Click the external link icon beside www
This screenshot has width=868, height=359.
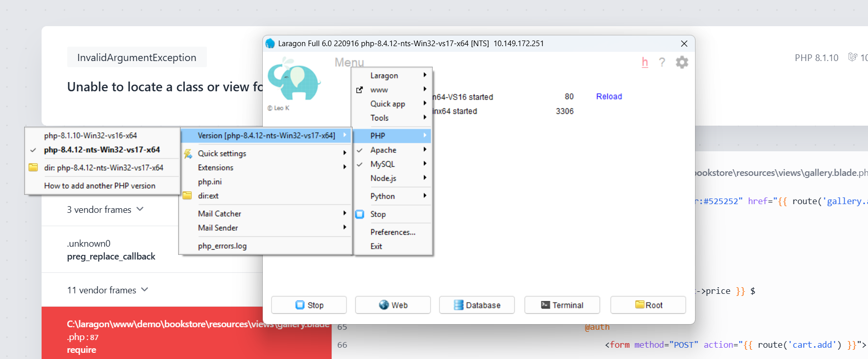click(359, 90)
